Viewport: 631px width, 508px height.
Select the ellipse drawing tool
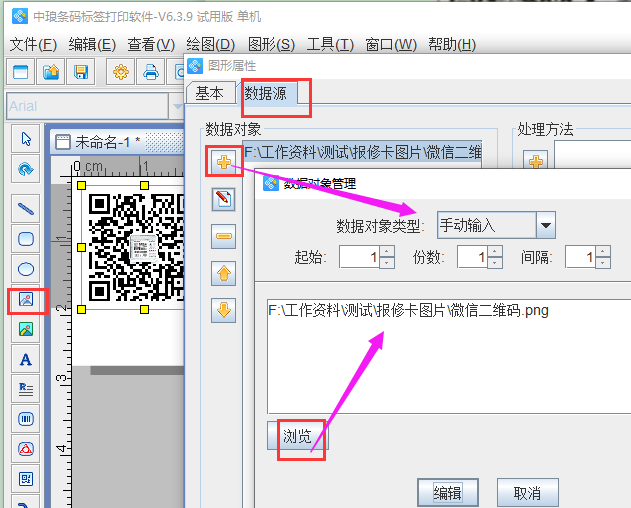coord(26,268)
